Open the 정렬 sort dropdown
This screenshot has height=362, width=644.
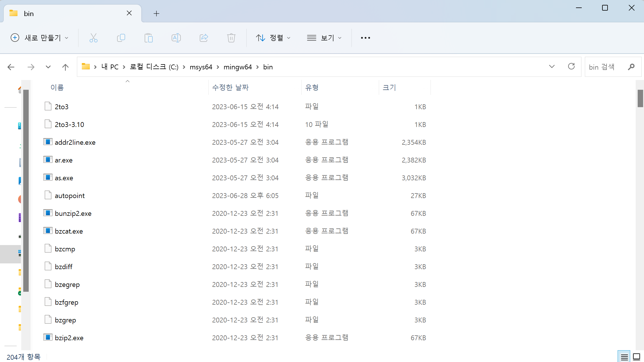point(273,38)
